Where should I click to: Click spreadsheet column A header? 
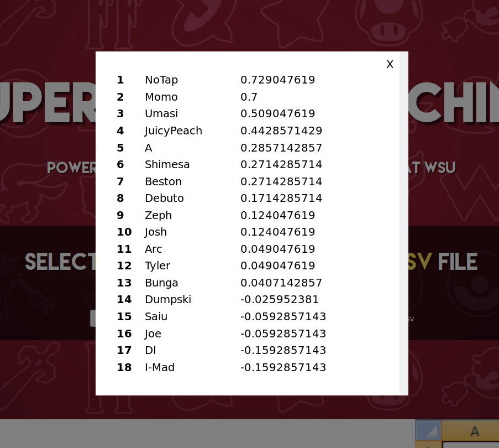pyautogui.click(x=471, y=431)
